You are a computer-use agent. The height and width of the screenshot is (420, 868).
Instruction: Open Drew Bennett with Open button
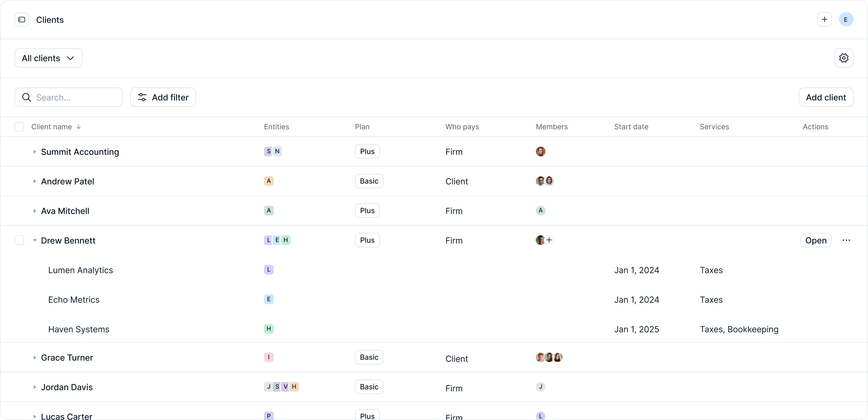(x=816, y=240)
